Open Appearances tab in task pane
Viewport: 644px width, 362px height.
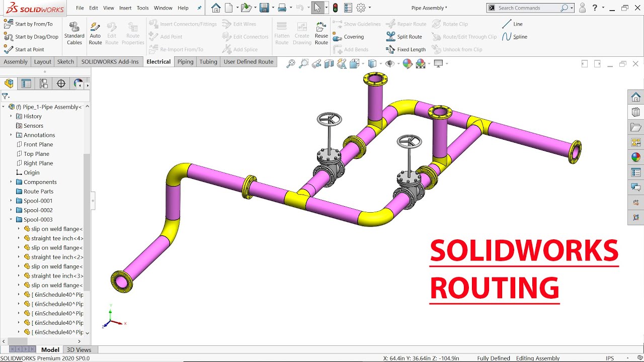[636, 157]
